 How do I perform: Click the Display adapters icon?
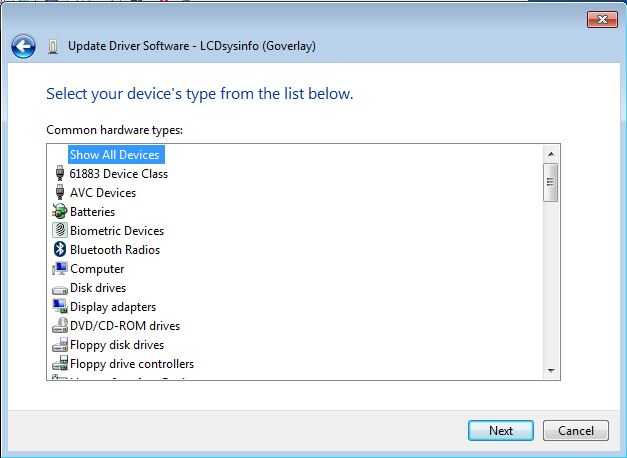pos(59,307)
